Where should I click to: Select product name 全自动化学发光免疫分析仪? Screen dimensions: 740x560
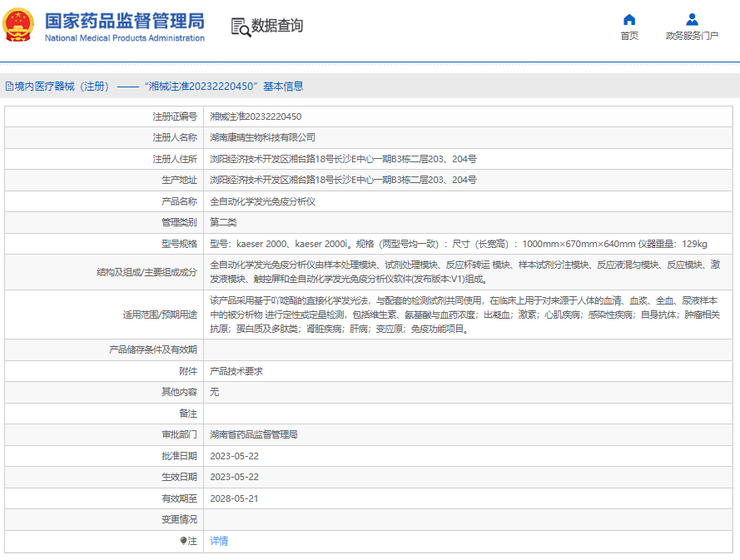(262, 201)
